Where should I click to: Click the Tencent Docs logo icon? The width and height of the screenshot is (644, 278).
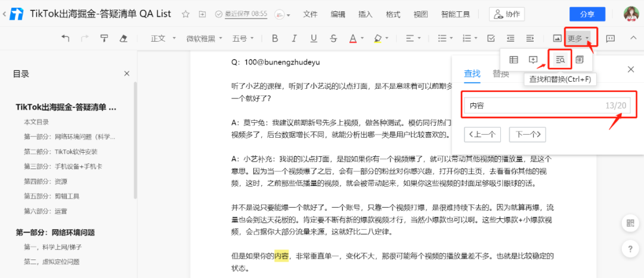coord(17,14)
